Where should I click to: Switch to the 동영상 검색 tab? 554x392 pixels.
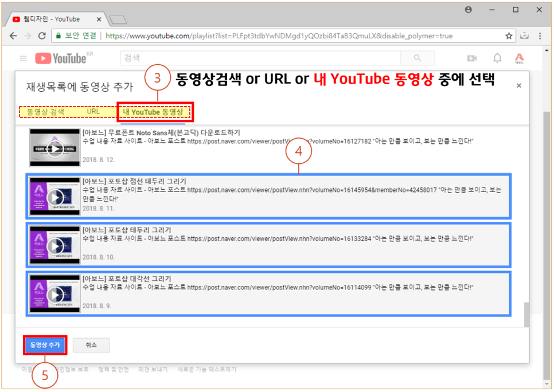coord(45,112)
